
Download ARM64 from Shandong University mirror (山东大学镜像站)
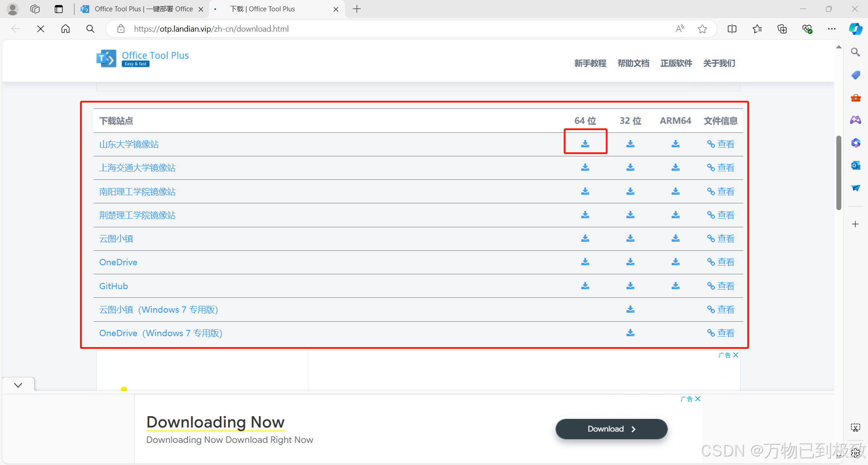tap(675, 144)
